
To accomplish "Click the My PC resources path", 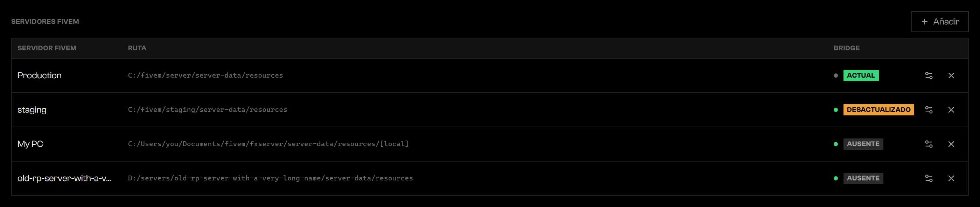I will [x=268, y=144].
